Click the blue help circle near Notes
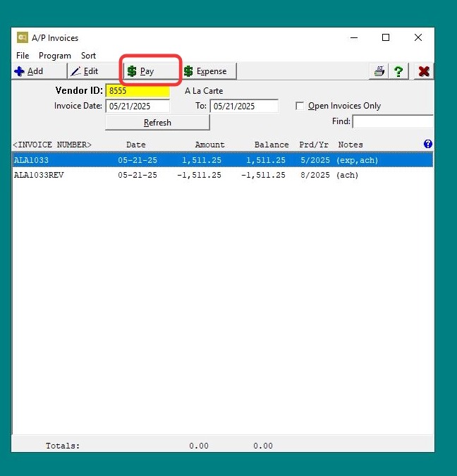 click(x=428, y=144)
